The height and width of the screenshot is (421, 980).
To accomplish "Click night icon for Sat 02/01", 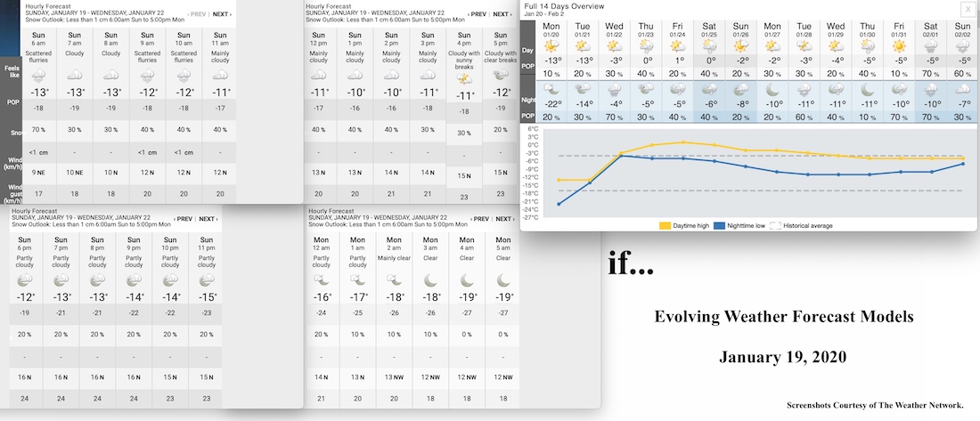I will click(931, 89).
